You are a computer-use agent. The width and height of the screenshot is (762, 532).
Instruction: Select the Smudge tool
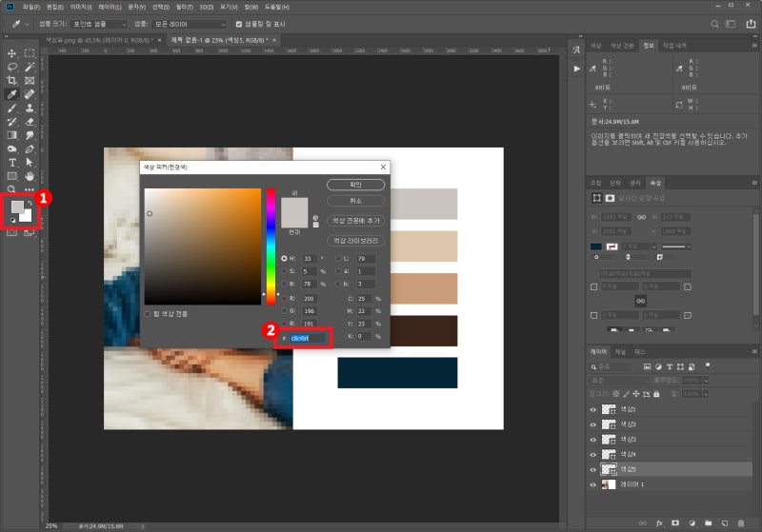[30, 135]
